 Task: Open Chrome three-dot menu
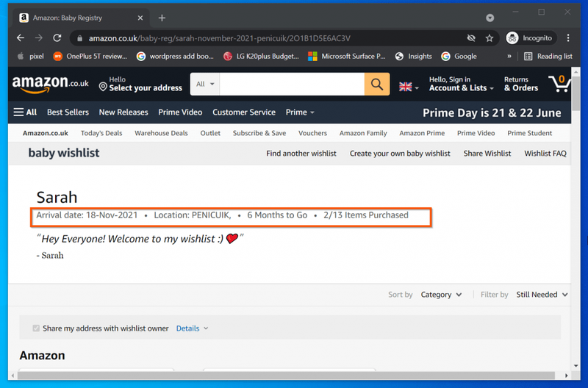click(x=568, y=38)
